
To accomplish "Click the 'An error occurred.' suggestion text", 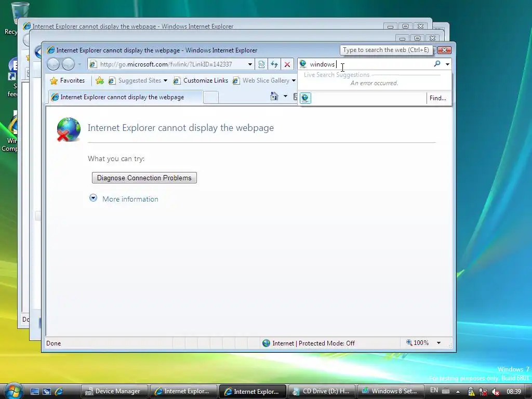I will [374, 83].
